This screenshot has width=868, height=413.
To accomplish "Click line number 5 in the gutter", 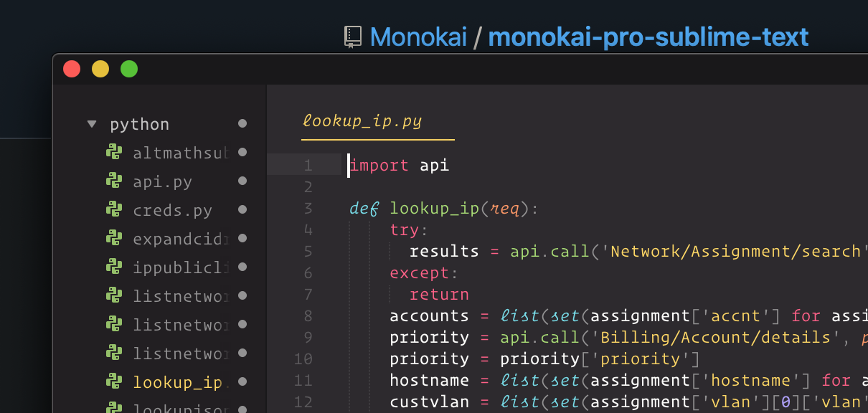I will click(308, 251).
